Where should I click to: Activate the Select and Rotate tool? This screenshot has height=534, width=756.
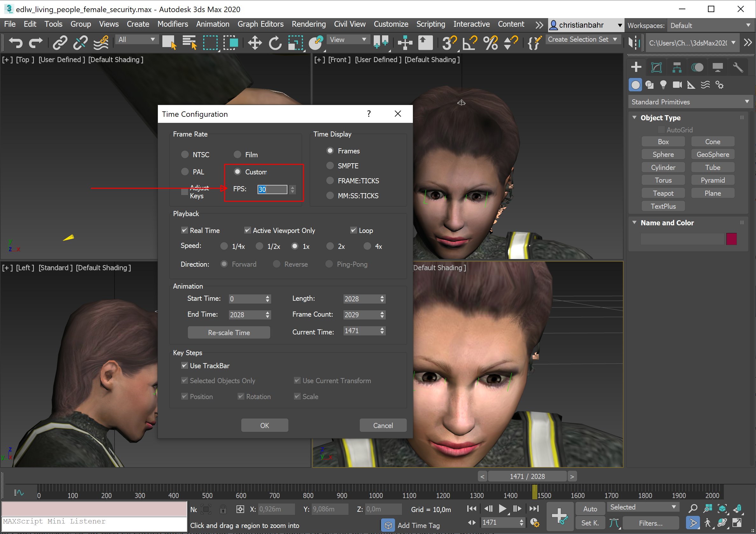275,43
